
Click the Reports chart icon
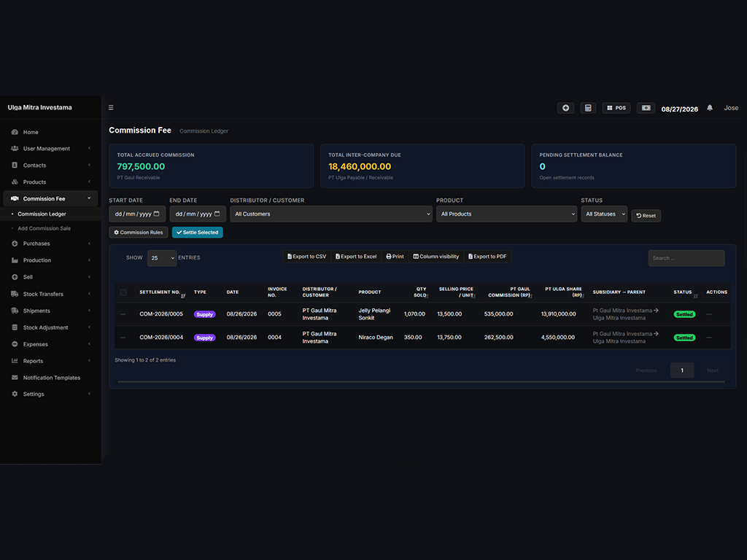point(15,360)
